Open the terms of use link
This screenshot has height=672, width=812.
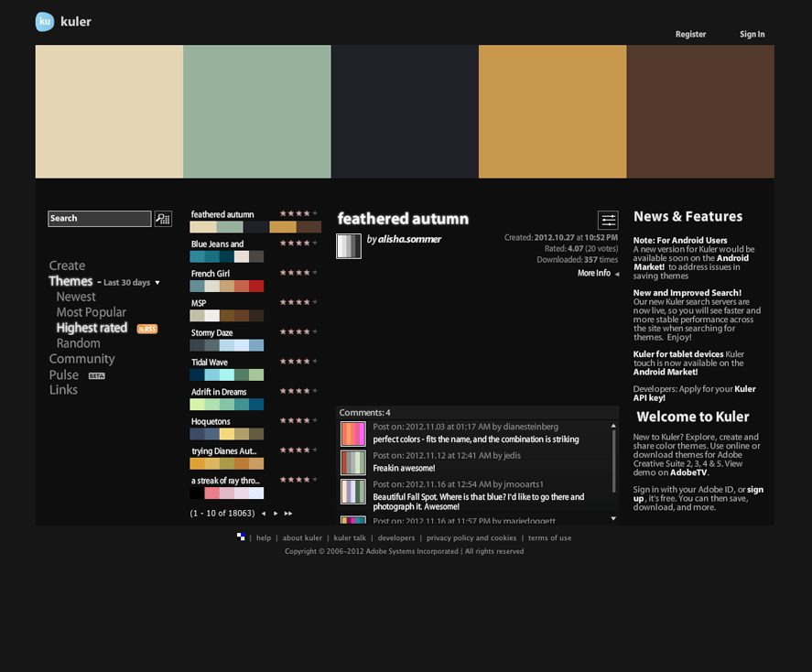click(x=549, y=538)
